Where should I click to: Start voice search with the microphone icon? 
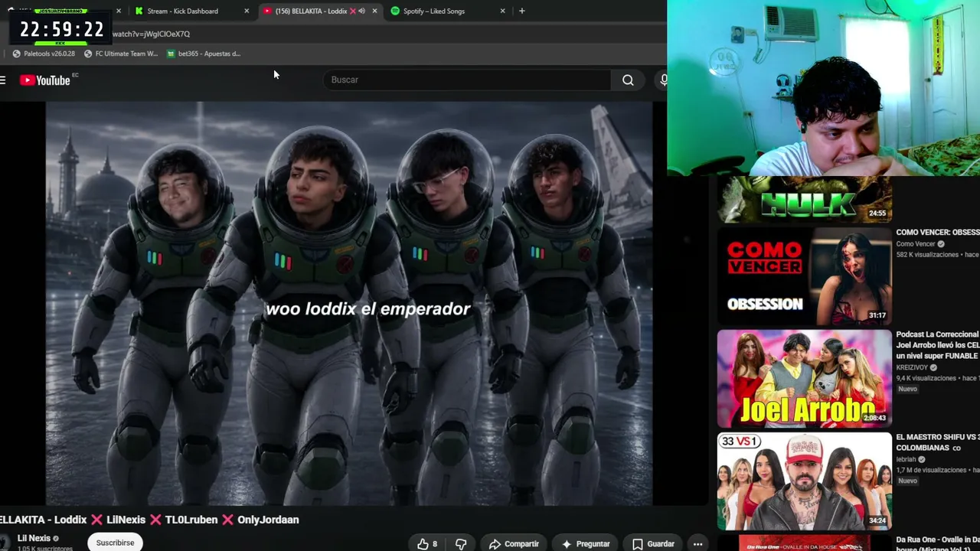[662, 80]
